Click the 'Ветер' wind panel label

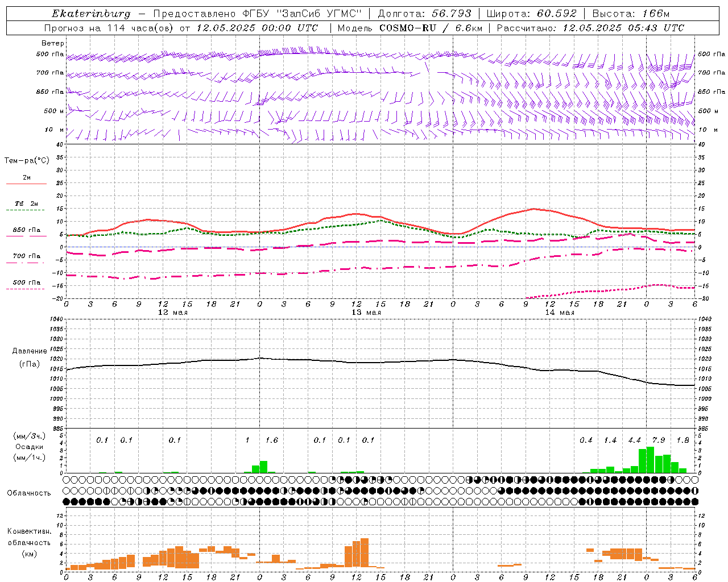coord(52,43)
